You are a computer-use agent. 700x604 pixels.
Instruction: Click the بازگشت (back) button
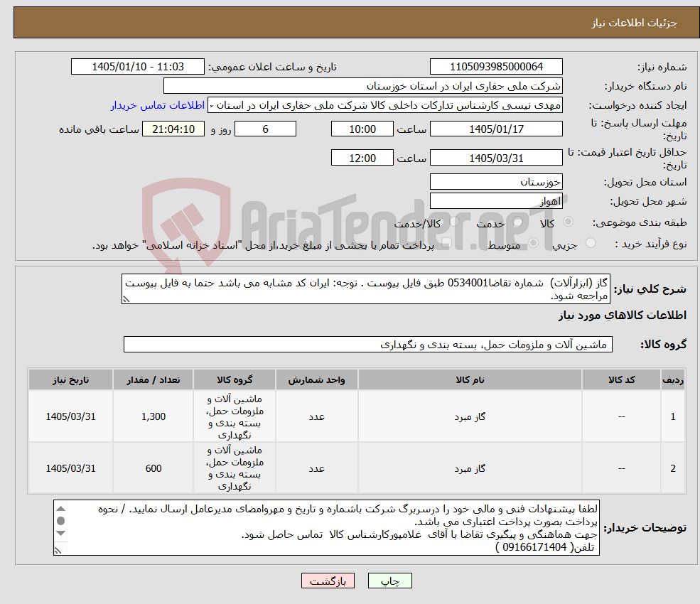coord(328,581)
